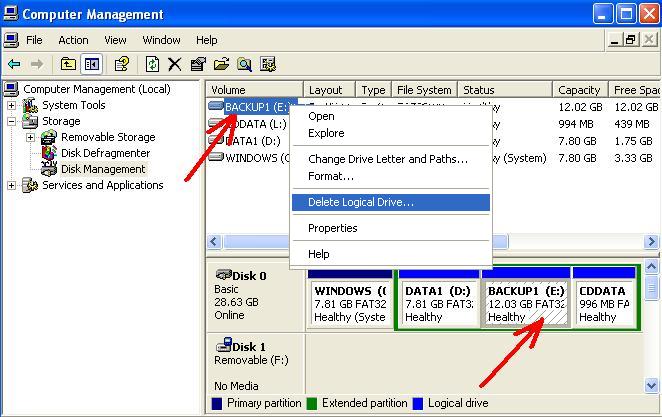
Task: Select Format from the context menu
Action: 331,176
